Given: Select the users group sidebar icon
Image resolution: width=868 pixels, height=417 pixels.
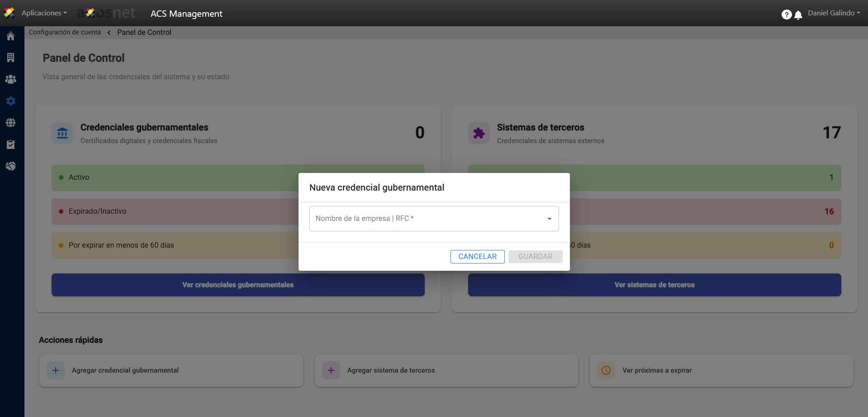Looking at the screenshot, I should point(11,79).
